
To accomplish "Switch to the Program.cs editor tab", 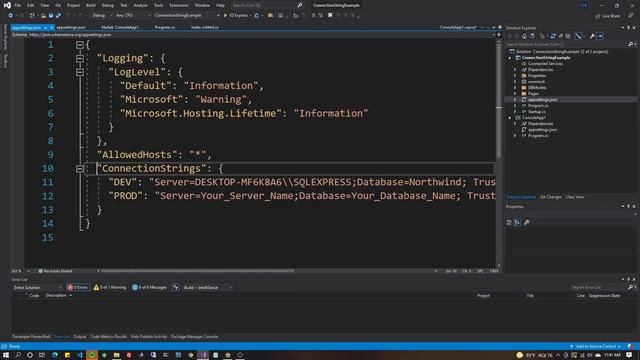I will click(165, 27).
